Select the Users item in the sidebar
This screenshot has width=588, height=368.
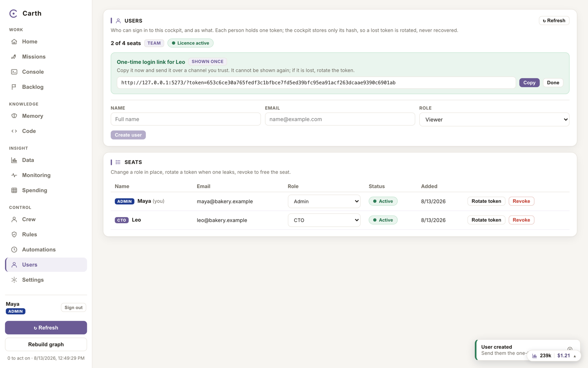[46, 265]
